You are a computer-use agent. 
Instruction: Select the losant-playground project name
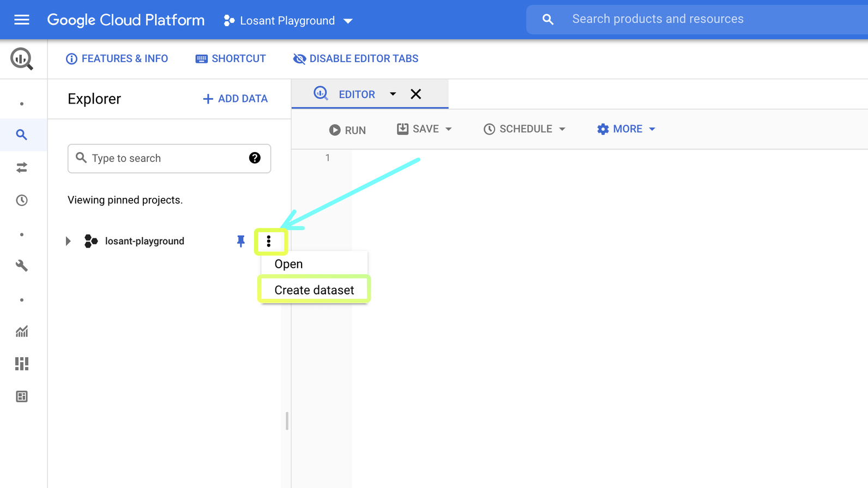point(144,241)
